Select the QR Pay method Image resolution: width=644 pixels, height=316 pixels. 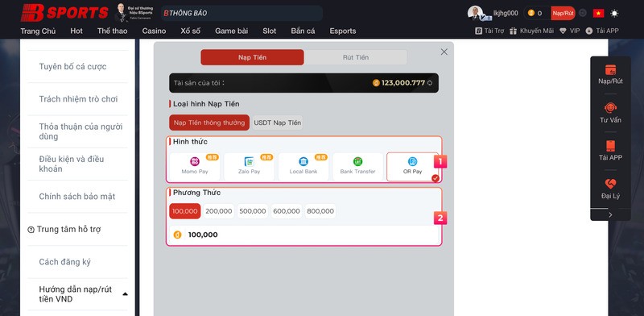click(x=412, y=167)
